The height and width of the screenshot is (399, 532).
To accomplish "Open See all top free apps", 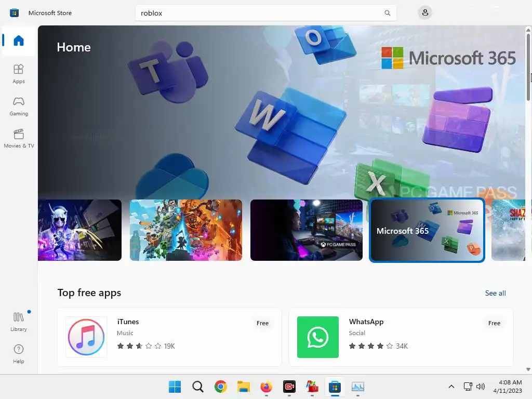I will (x=495, y=293).
